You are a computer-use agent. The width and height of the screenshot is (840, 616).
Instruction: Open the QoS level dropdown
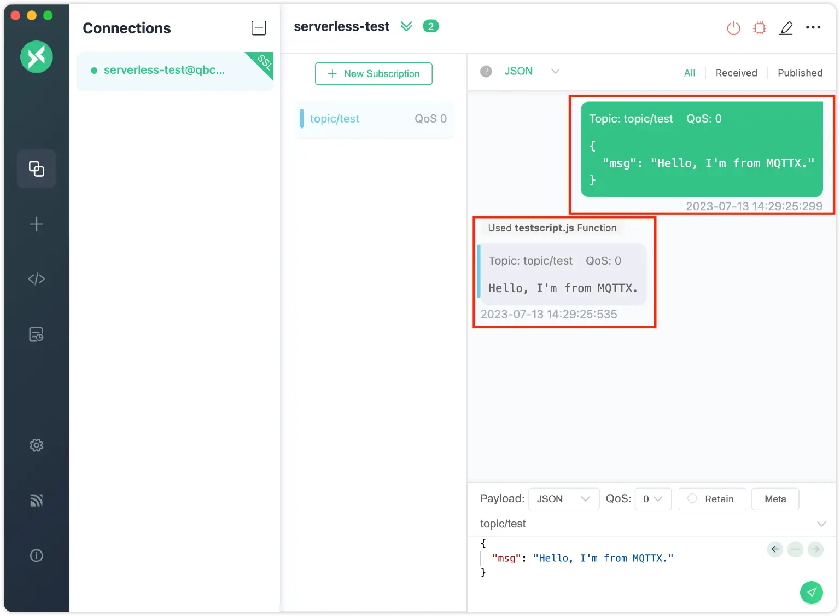652,499
